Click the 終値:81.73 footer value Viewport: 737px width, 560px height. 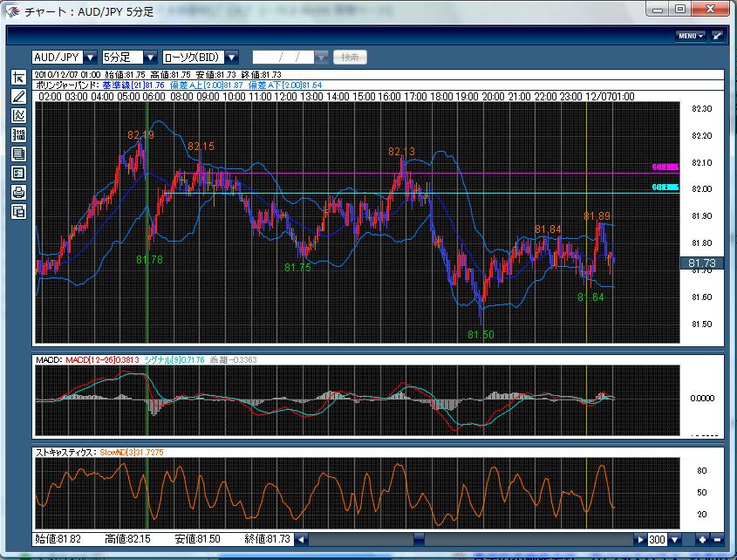point(268,539)
